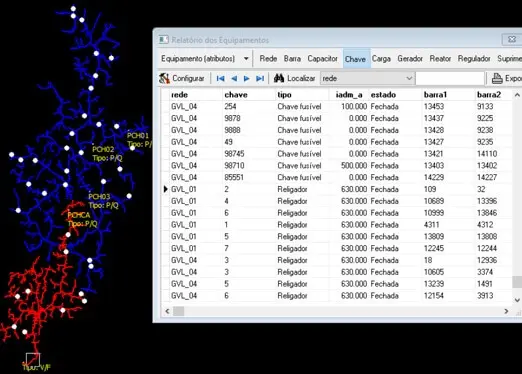This screenshot has height=374, width=522.
Task: Switch to the Chave tab
Action: pyautogui.click(x=355, y=59)
